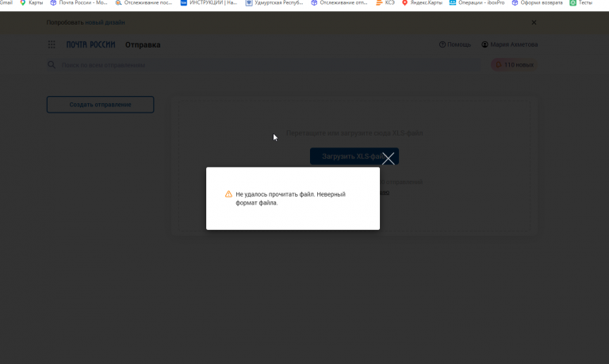This screenshot has width=609, height=364.
Task: Open the apps grid menu icon
Action: coord(52,44)
